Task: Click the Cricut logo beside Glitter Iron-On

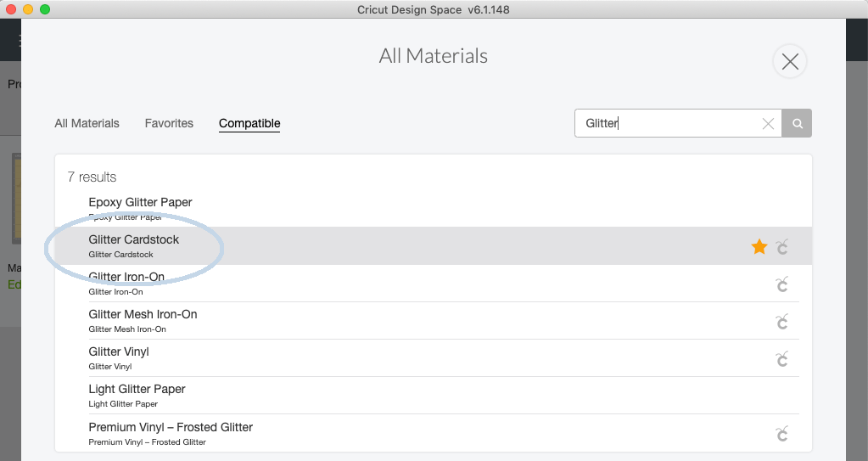Action: (x=782, y=284)
